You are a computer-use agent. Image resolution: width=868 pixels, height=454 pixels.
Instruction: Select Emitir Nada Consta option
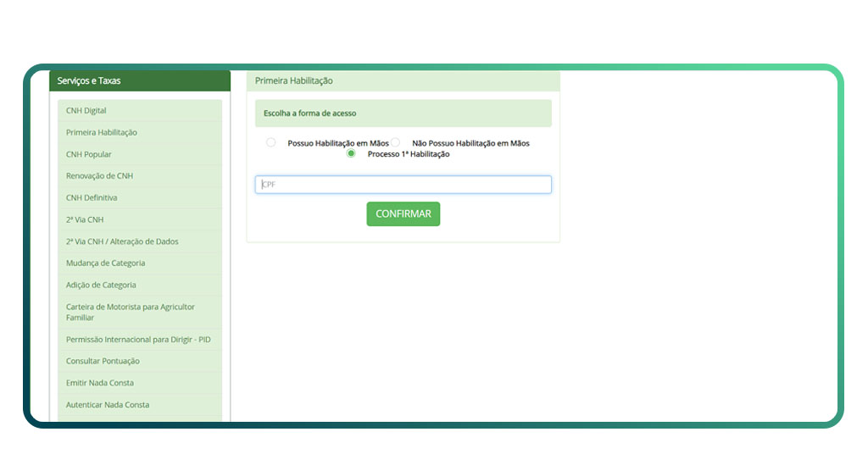100,383
